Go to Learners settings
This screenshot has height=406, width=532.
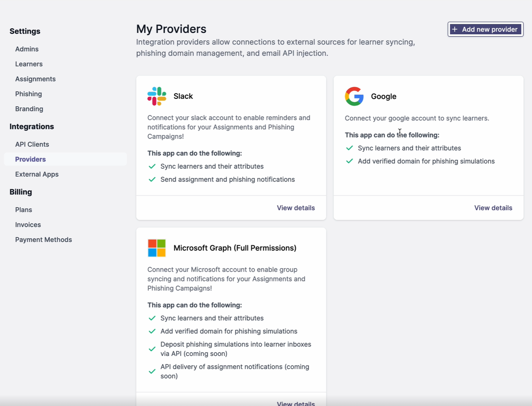tap(29, 64)
